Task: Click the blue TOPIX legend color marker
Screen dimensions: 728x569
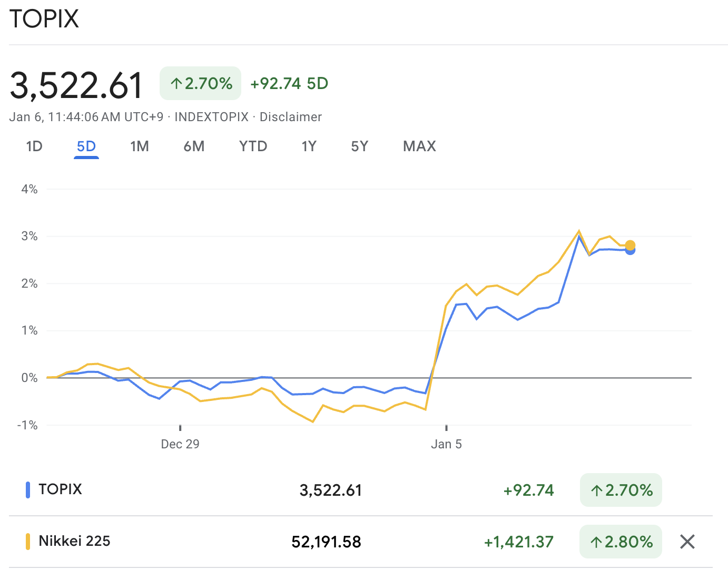Action: [x=27, y=489]
